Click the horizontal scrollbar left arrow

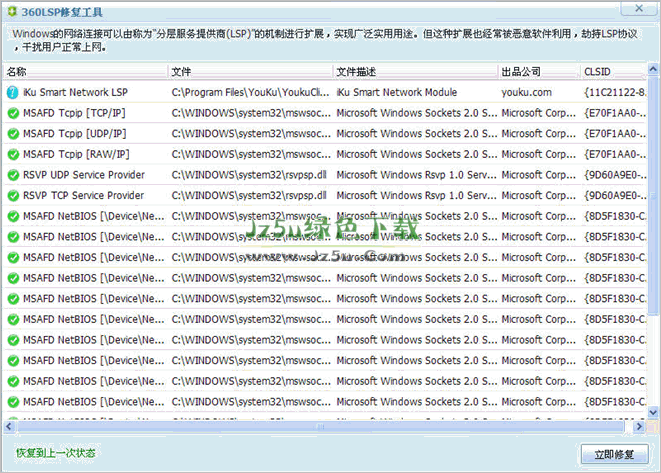click(x=8, y=427)
